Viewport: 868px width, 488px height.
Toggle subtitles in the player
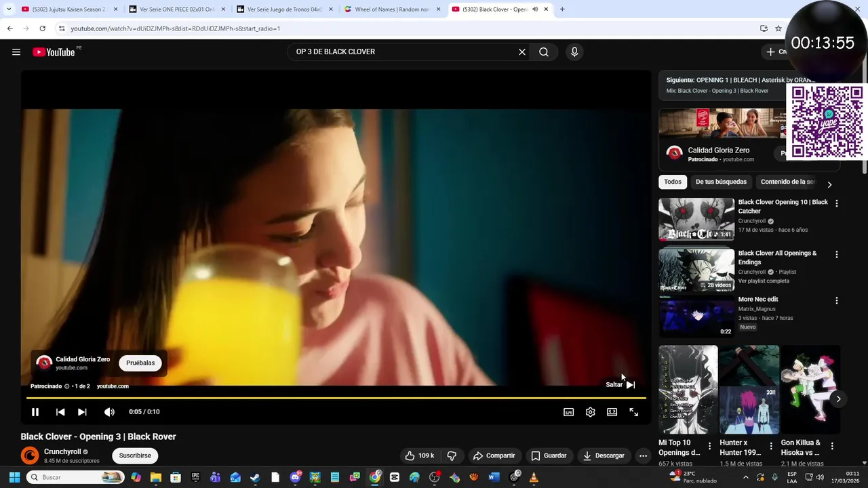[569, 412]
